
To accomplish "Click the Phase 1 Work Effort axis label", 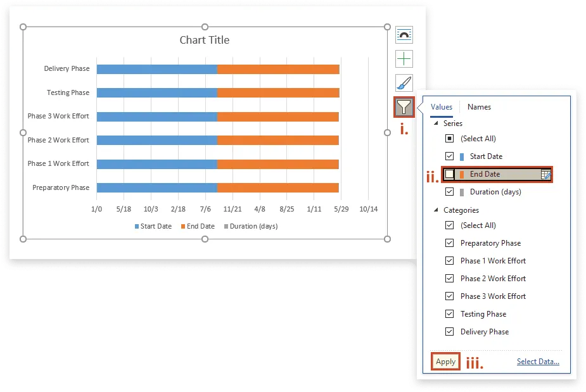I will tap(58, 163).
